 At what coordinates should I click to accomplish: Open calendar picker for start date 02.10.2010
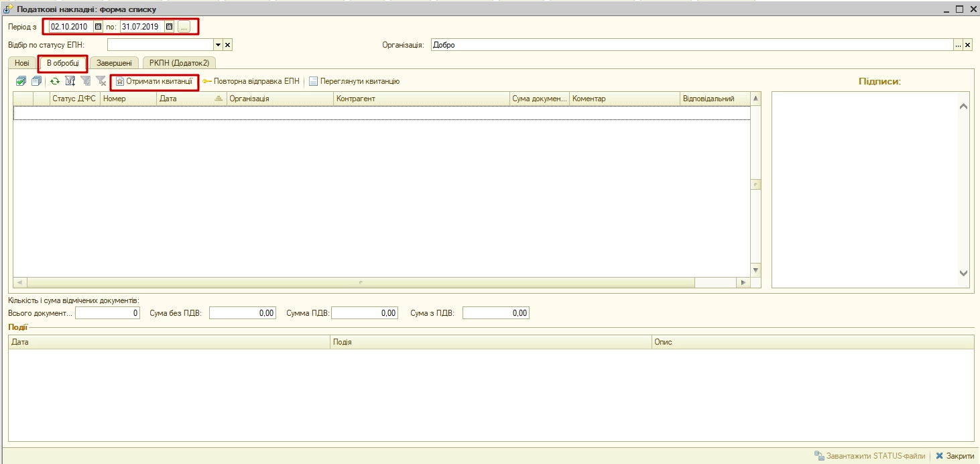click(x=98, y=27)
